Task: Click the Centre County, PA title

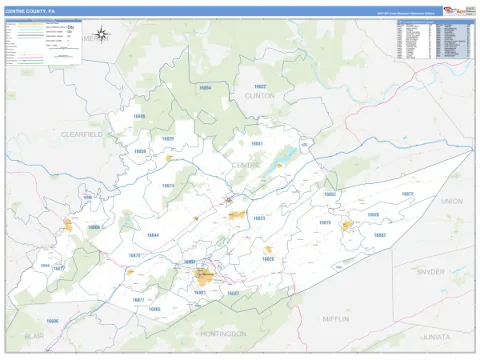Action: (x=30, y=11)
